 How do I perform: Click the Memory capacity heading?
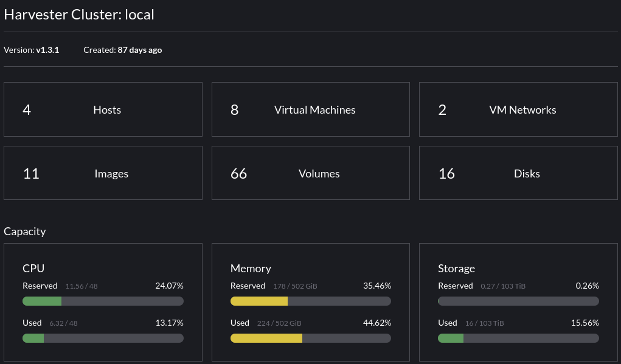251,268
